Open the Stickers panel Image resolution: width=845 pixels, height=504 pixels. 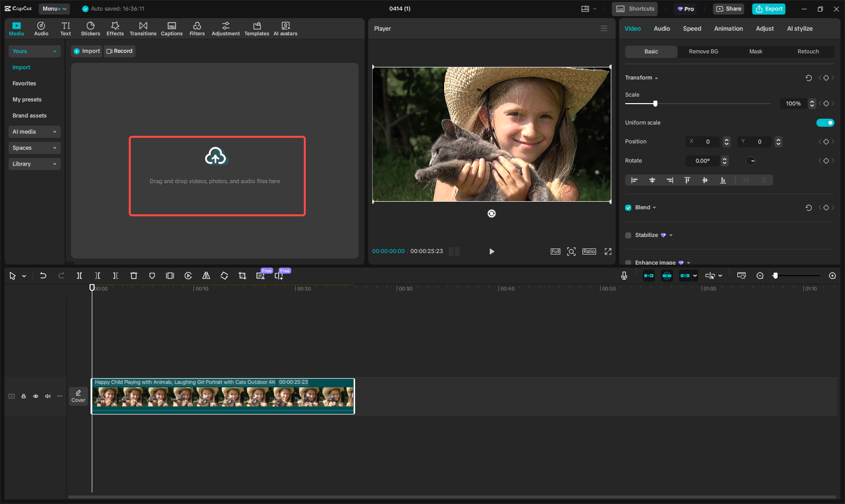pyautogui.click(x=91, y=29)
